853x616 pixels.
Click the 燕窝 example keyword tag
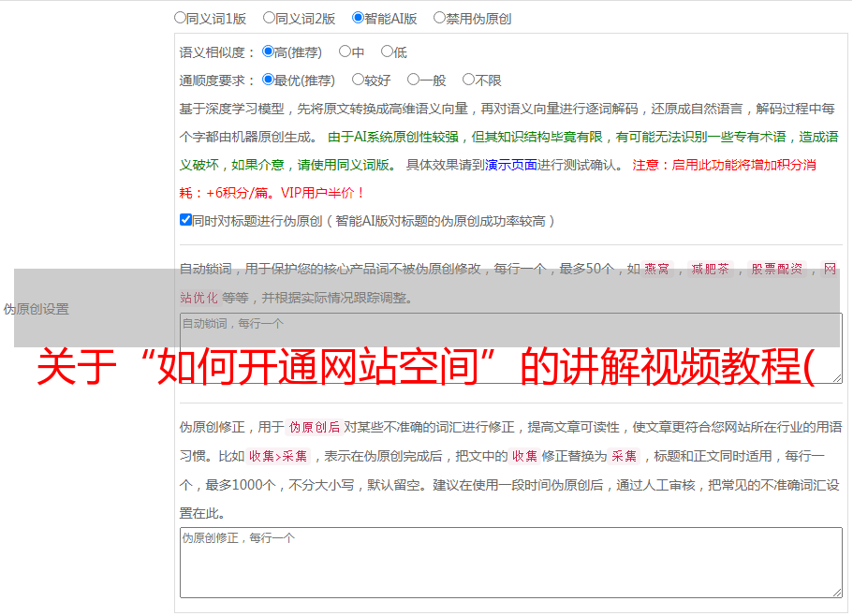click(656, 269)
